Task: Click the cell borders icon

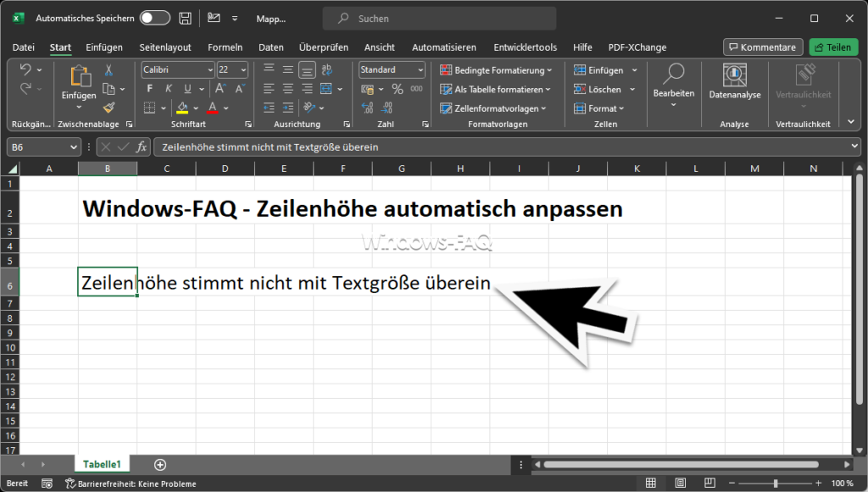Action: click(x=149, y=108)
